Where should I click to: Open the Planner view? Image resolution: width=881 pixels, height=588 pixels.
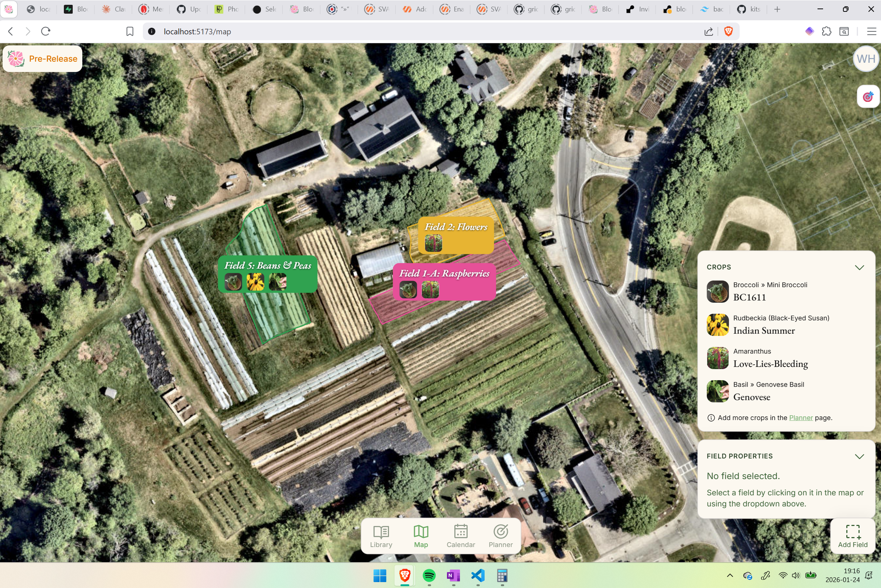(500, 536)
